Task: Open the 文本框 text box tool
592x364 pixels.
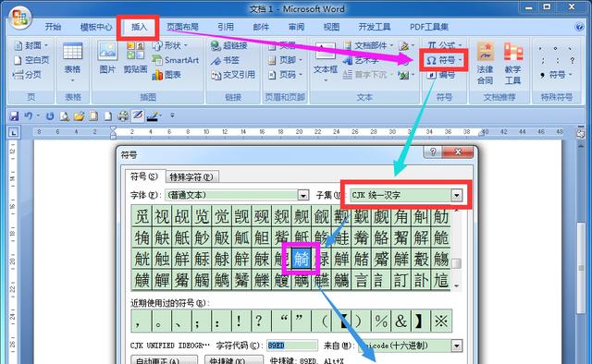Action: pyautogui.click(x=326, y=62)
